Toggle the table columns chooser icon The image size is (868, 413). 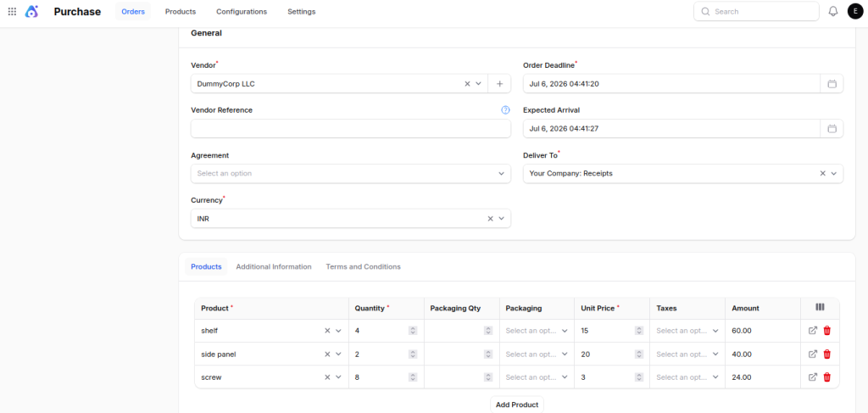820,307
